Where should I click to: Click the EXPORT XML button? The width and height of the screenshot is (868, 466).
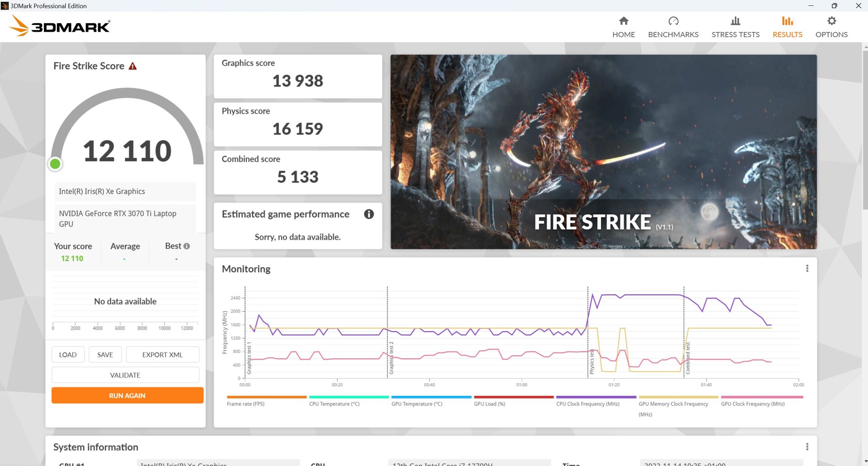[x=162, y=354]
